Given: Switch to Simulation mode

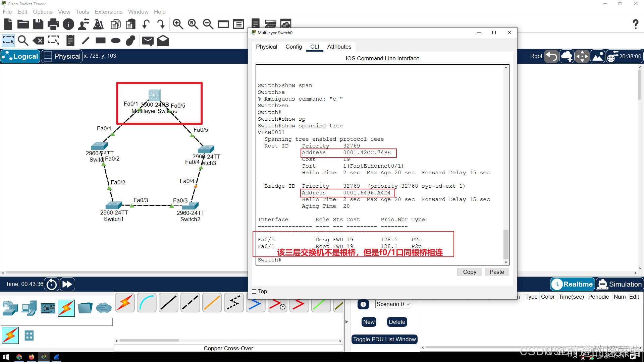Looking at the screenshot, I should point(620,284).
